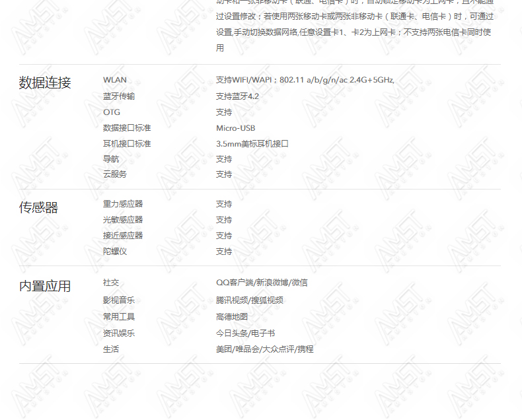Select the 腾讯视频/搜狐视频 value
Viewport: 522px width, 420px height.
[249, 300]
